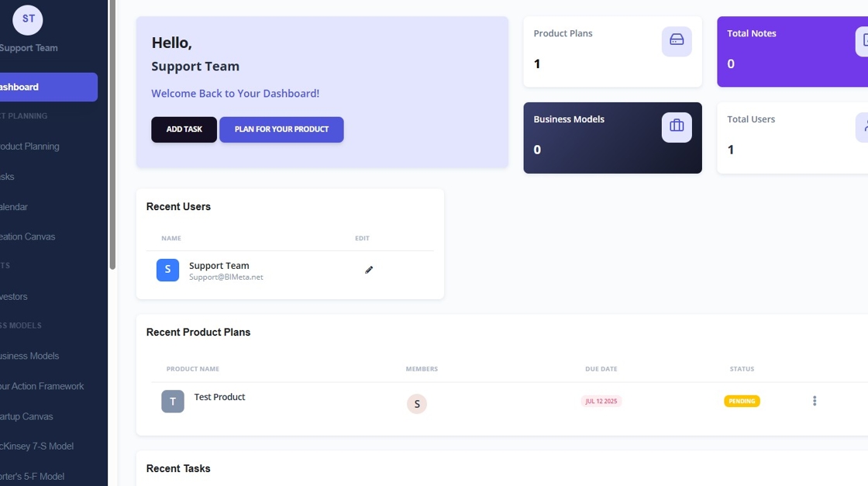The height and width of the screenshot is (486, 868).
Task: Click the JUL 12 2025 due date badge
Action: tap(601, 402)
